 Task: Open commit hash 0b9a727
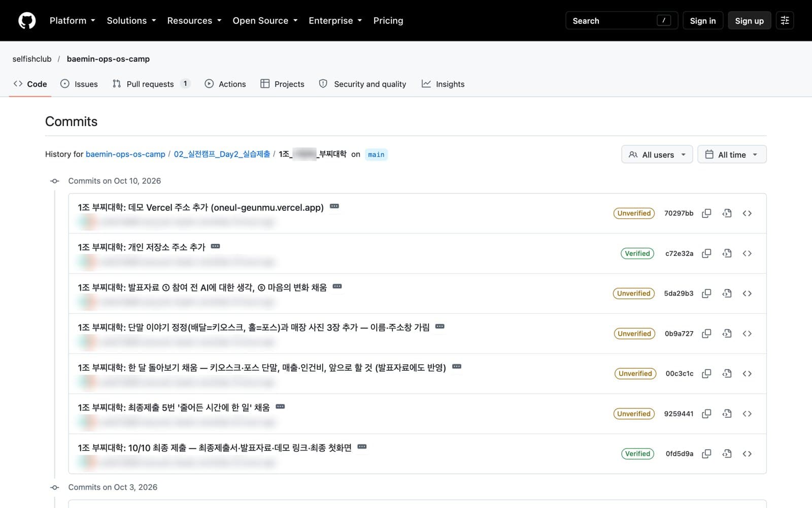point(679,334)
